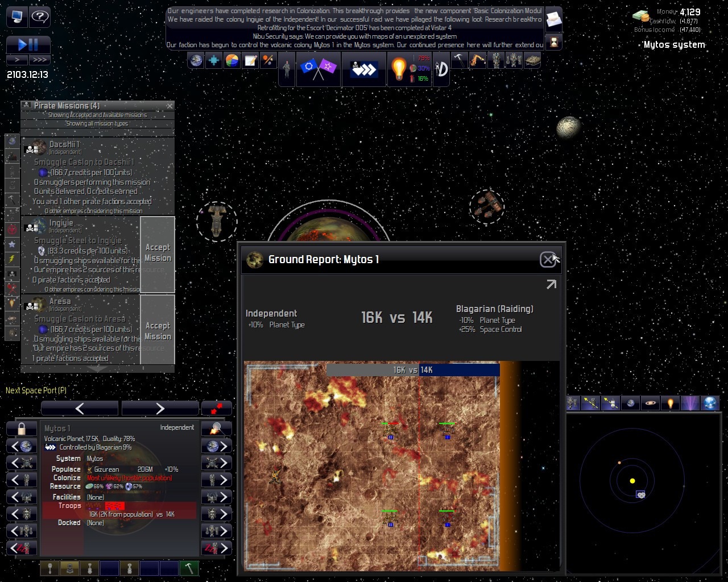Click the character figure icon in toolbar
Viewport: 728px width, 582px height.
click(287, 69)
